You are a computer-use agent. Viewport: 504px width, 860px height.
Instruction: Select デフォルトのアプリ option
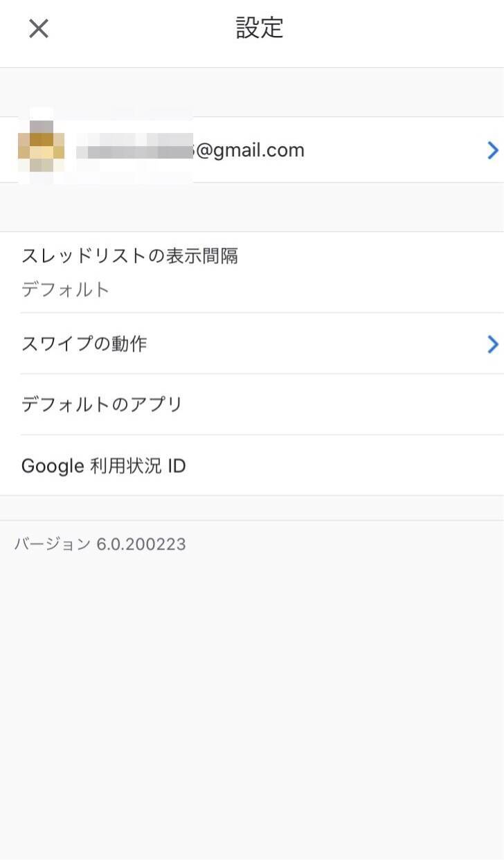pos(102,404)
